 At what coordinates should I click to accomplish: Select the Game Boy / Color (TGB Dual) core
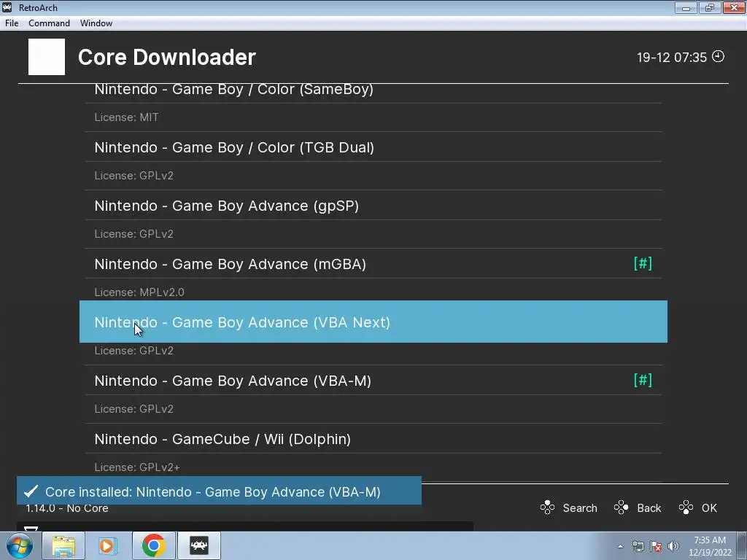[x=373, y=147]
